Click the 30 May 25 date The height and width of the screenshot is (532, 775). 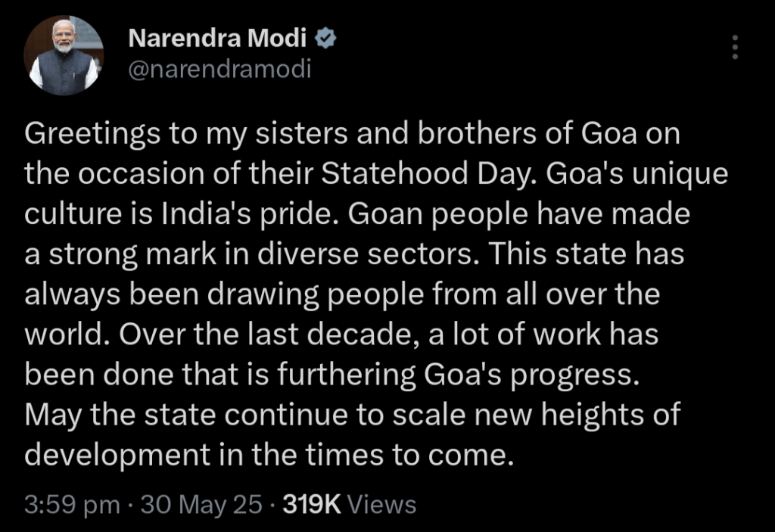[201, 505]
